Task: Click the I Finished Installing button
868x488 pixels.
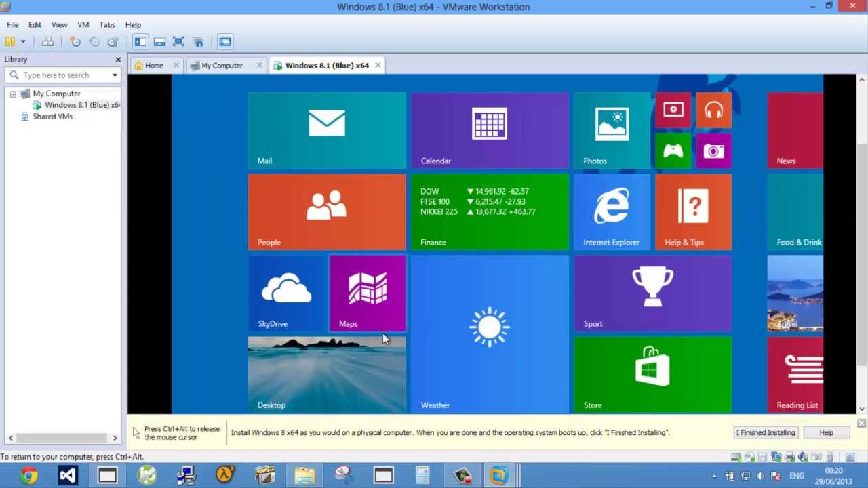Action: coord(766,432)
